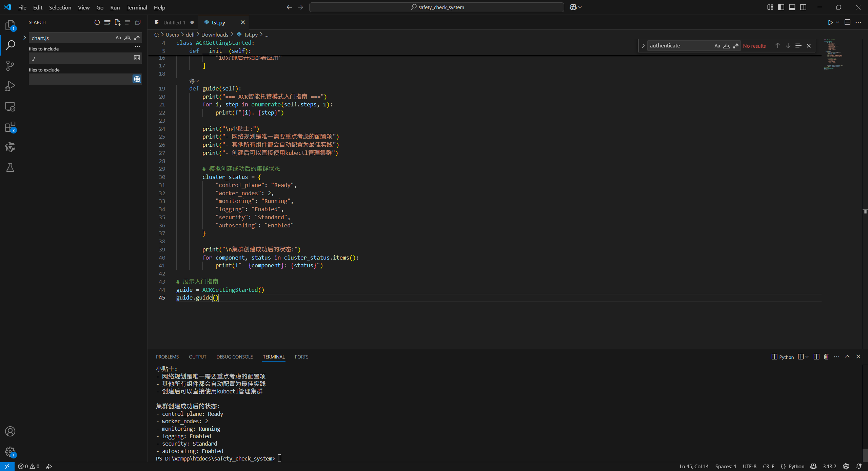Open launch profile dropdown in terminal
The height and width of the screenshot is (471, 868).
807,356
